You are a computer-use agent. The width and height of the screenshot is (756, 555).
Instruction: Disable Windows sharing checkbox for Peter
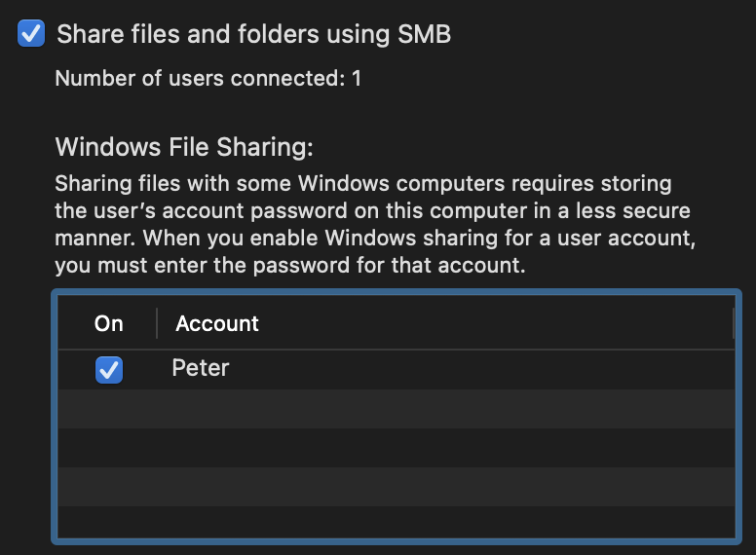coord(109,370)
